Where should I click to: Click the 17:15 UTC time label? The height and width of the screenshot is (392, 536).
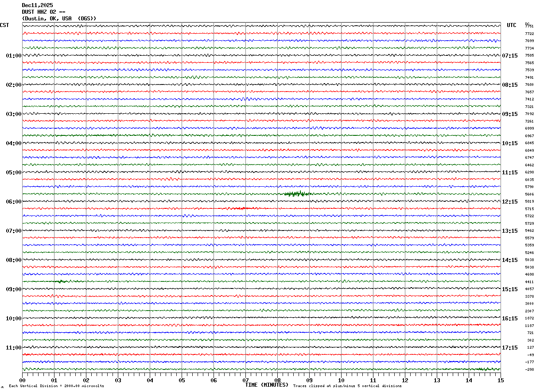[x=510, y=348]
